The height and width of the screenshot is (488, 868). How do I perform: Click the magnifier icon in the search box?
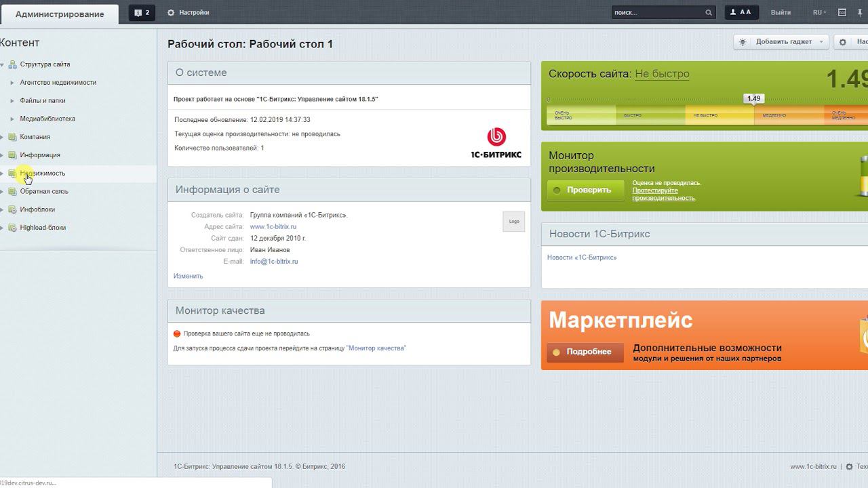point(709,13)
